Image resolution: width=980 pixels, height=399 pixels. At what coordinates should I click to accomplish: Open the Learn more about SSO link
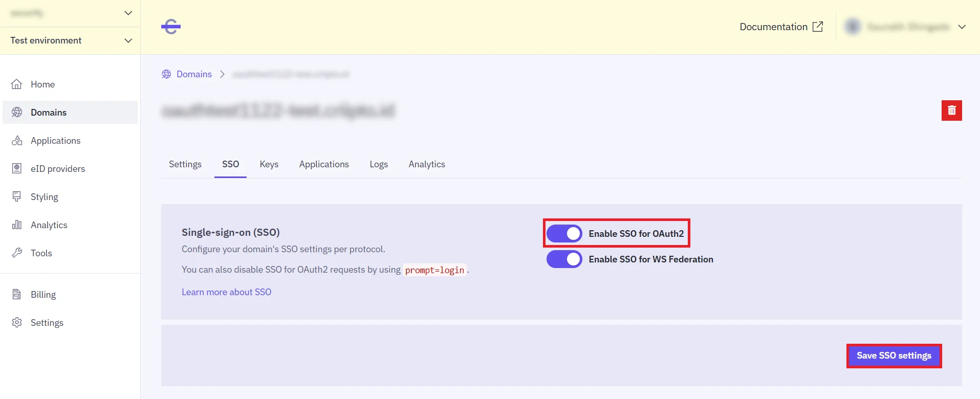tap(226, 292)
